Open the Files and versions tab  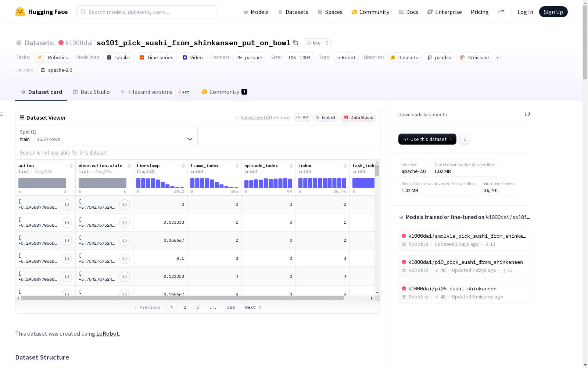coord(155,92)
